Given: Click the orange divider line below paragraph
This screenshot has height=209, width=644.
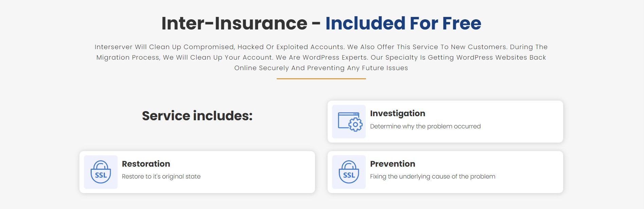Looking at the screenshot, I should 321,79.
